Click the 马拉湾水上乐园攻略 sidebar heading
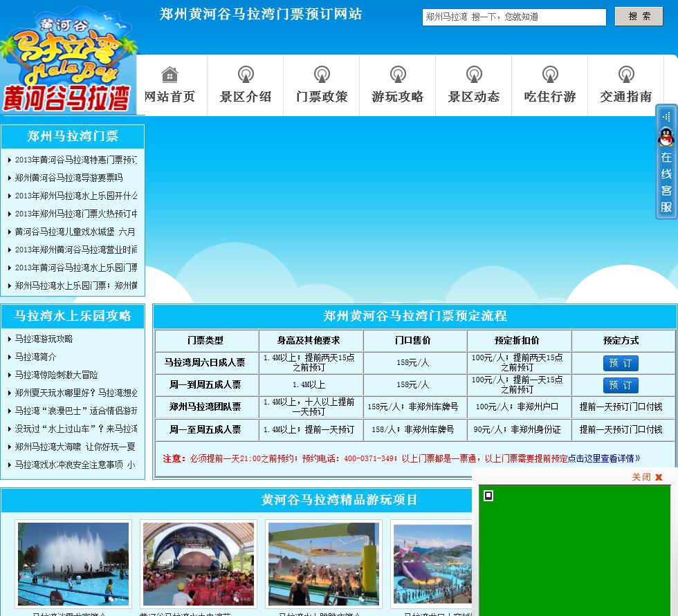The height and width of the screenshot is (616, 678). pyautogui.click(x=73, y=316)
